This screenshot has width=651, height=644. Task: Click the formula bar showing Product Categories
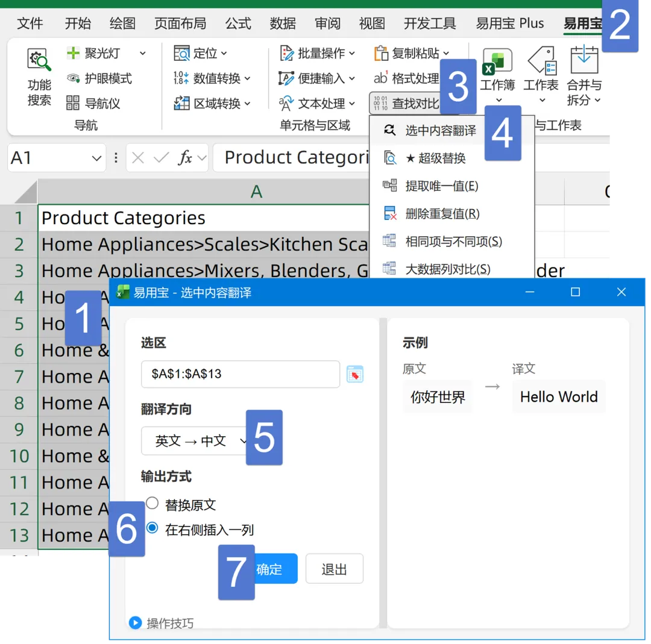292,158
